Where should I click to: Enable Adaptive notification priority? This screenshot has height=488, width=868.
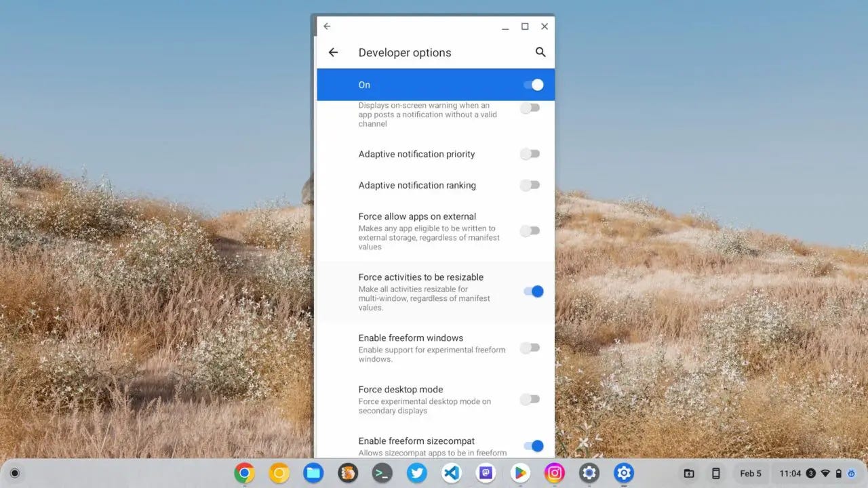[x=530, y=154]
